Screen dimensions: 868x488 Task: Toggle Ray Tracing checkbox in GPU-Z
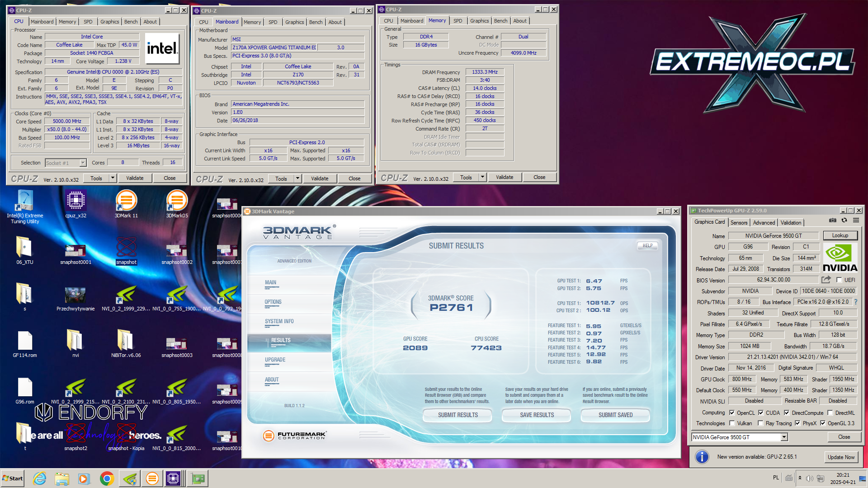tap(760, 423)
